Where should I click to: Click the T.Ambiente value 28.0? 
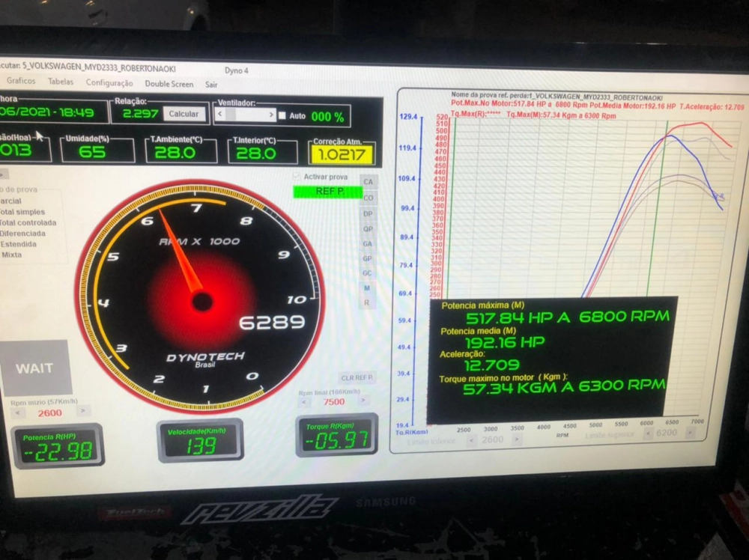[x=175, y=152]
